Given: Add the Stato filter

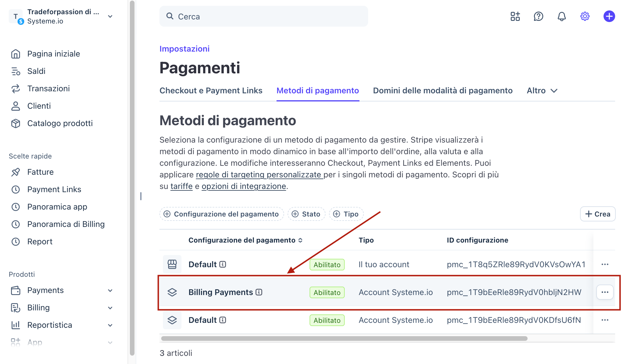Looking at the screenshot, I should [306, 214].
